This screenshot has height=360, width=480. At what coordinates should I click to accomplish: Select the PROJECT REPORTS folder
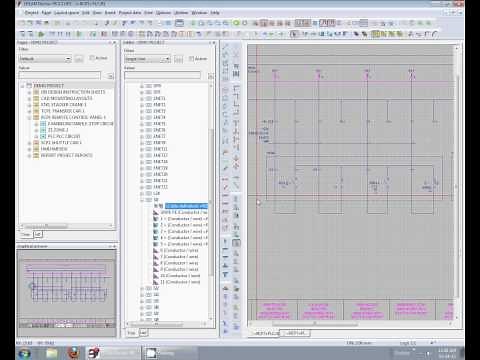coord(66,155)
